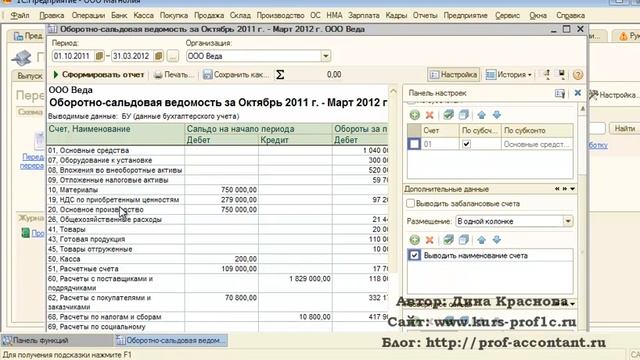
Task: Toggle the Настройка panel button
Action: [453, 75]
